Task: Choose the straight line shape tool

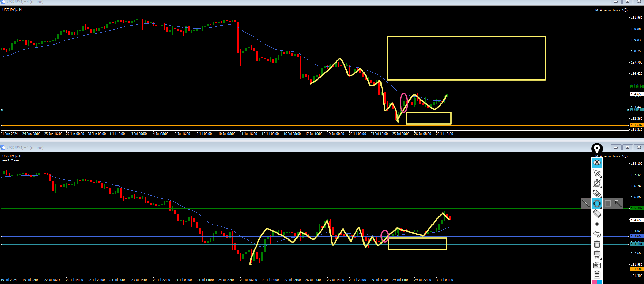Action: click(586, 203)
